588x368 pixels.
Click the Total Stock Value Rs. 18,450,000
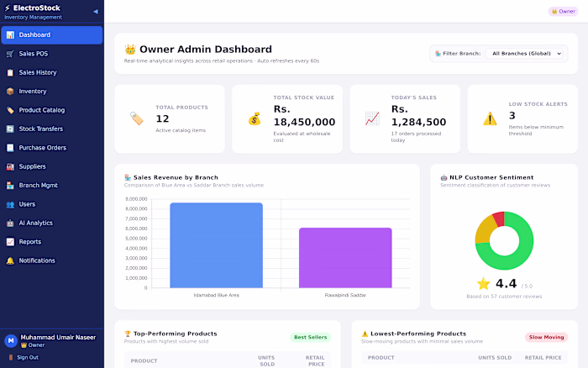coord(304,116)
